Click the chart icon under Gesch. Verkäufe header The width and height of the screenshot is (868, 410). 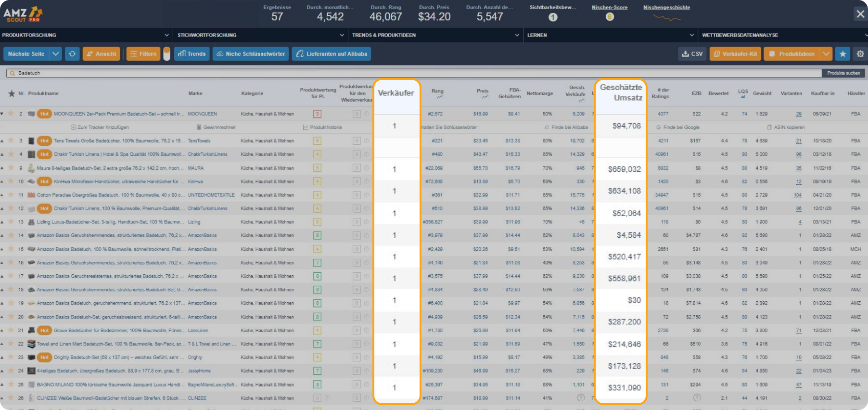582,101
